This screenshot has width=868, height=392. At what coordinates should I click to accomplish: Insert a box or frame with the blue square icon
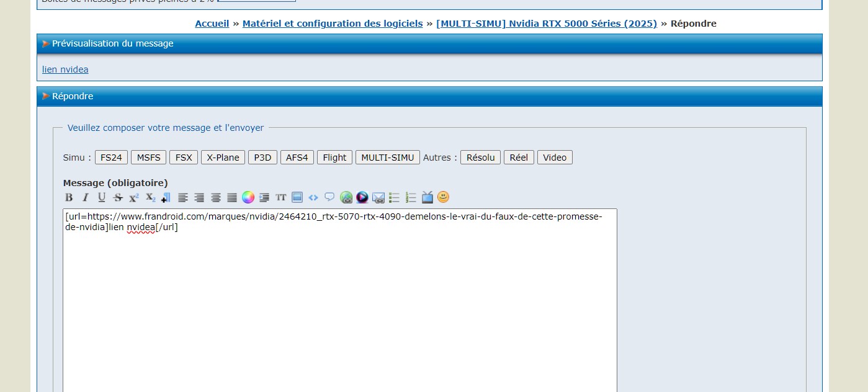tap(297, 198)
